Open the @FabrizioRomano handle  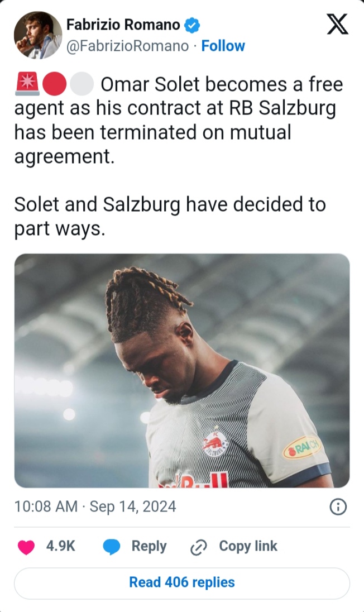tap(128, 46)
